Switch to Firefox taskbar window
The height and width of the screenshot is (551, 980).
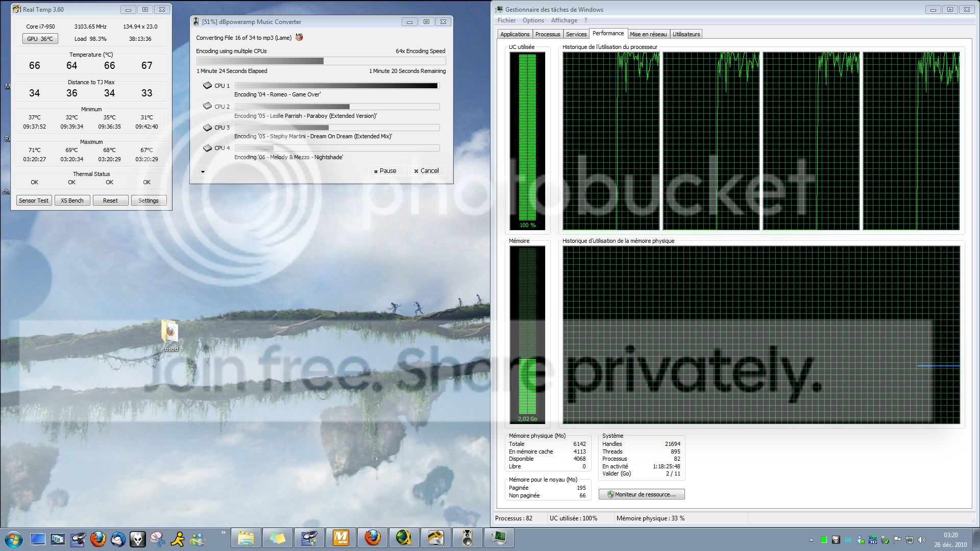[x=373, y=538]
